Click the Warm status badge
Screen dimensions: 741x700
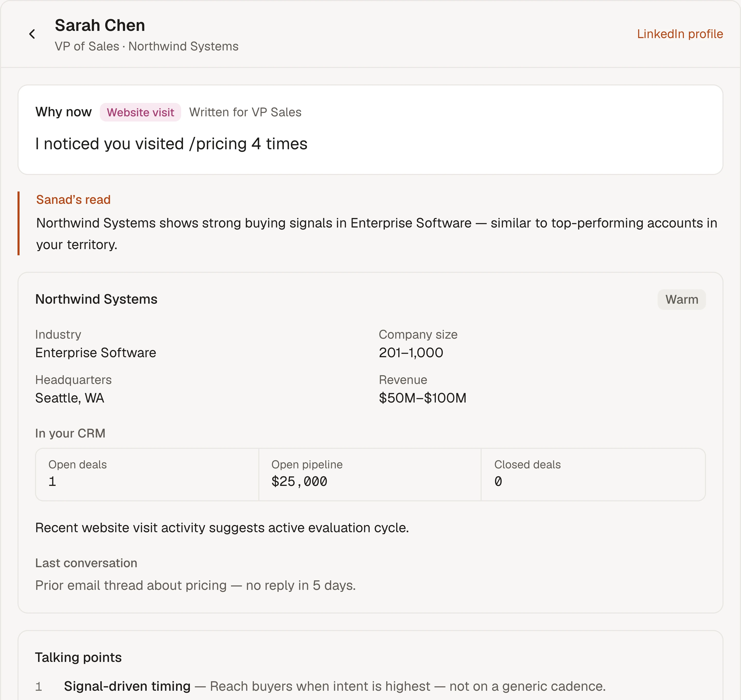point(681,299)
